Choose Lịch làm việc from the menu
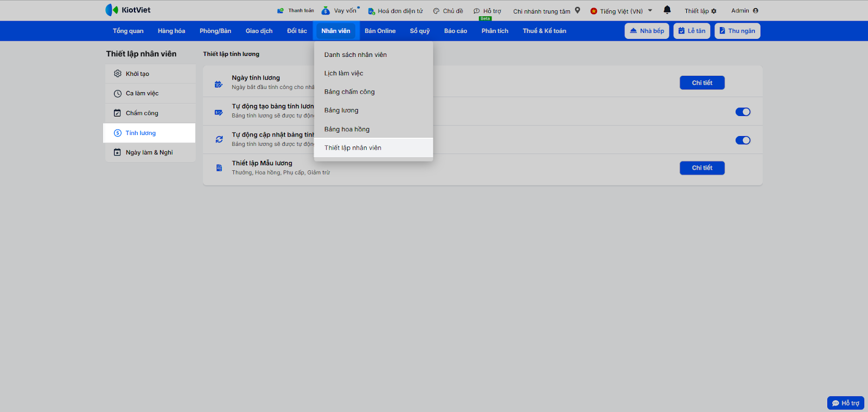The image size is (868, 412). click(x=373, y=73)
